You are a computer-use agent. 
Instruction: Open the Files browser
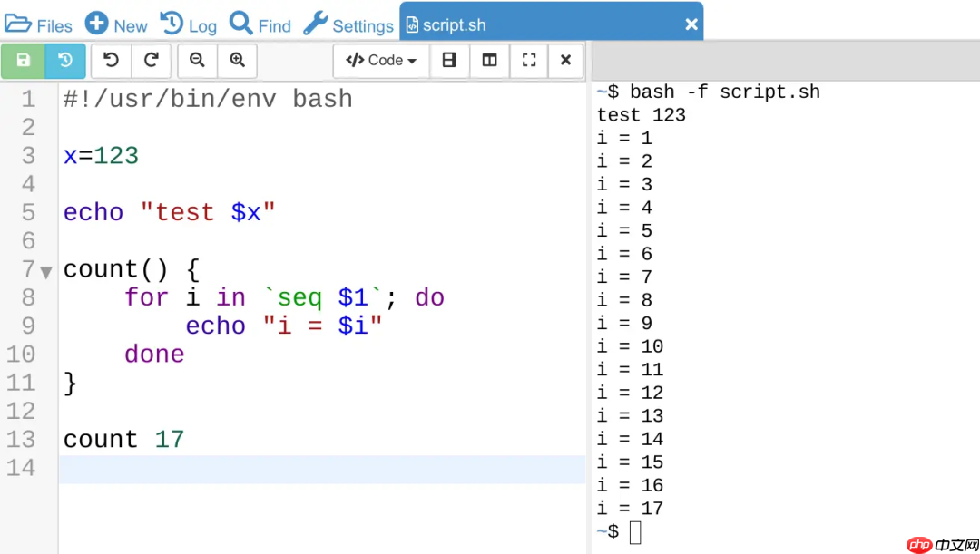(x=38, y=25)
